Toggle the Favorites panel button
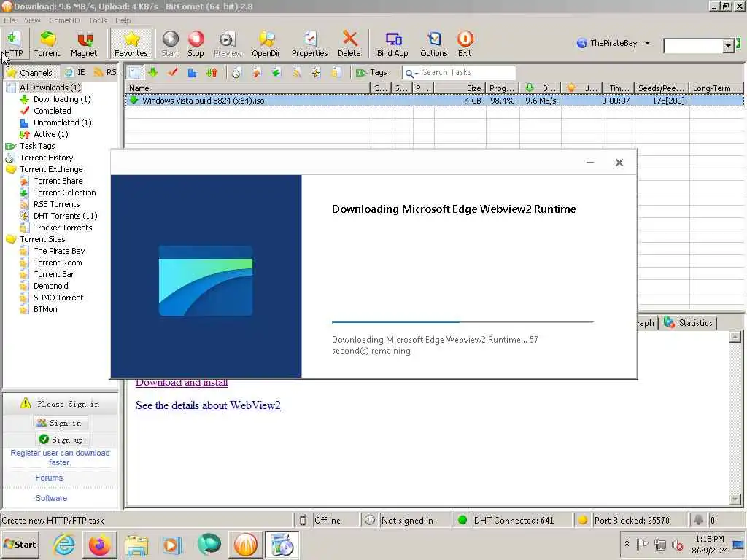This screenshot has width=747, height=560. tap(131, 44)
